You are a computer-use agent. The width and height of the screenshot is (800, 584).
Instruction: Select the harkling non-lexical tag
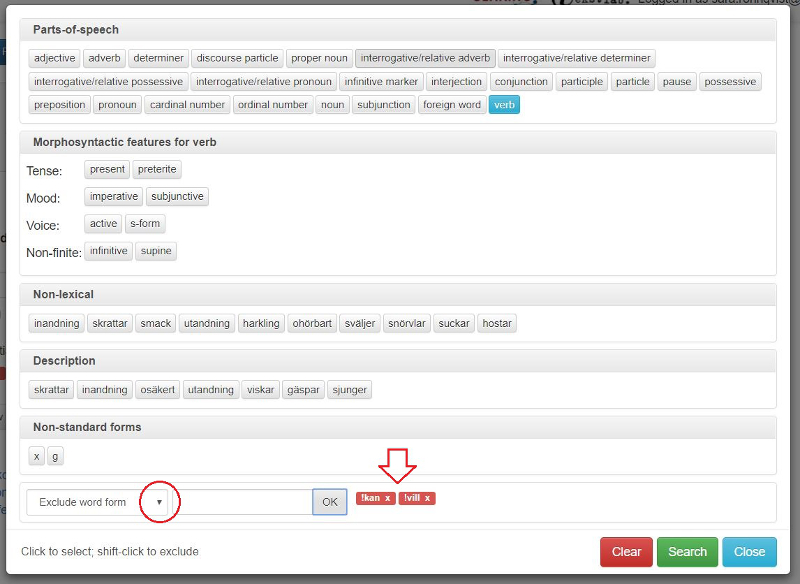point(261,323)
